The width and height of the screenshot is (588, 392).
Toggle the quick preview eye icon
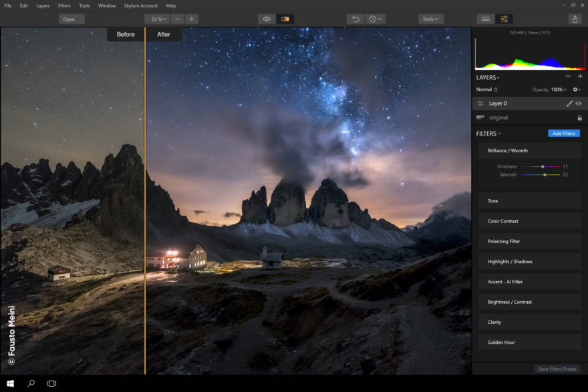[267, 19]
